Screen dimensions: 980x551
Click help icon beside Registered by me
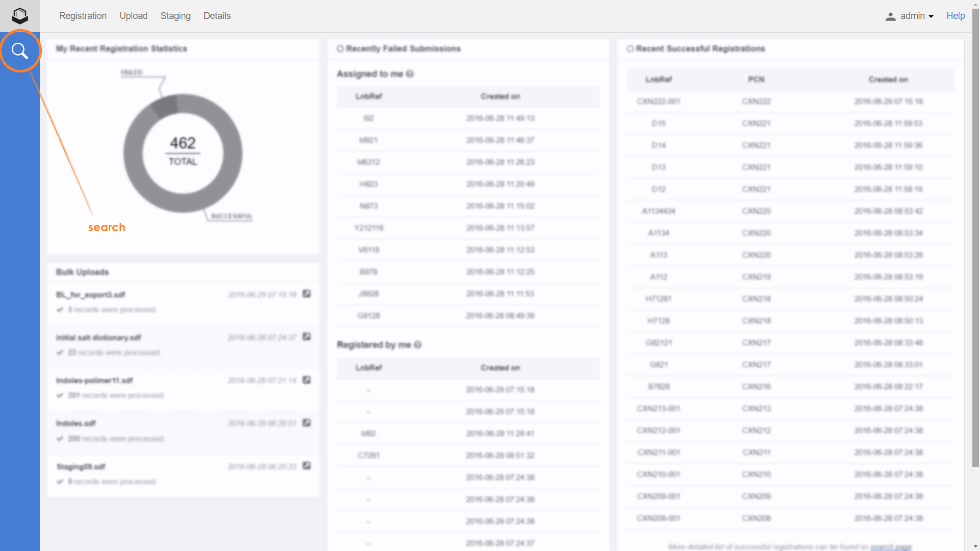(x=418, y=345)
